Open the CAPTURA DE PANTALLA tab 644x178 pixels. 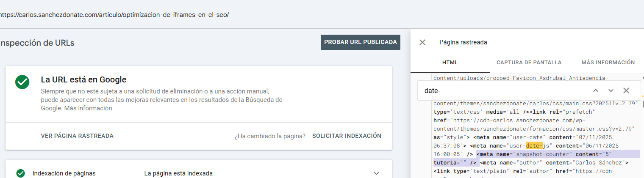pos(529,63)
